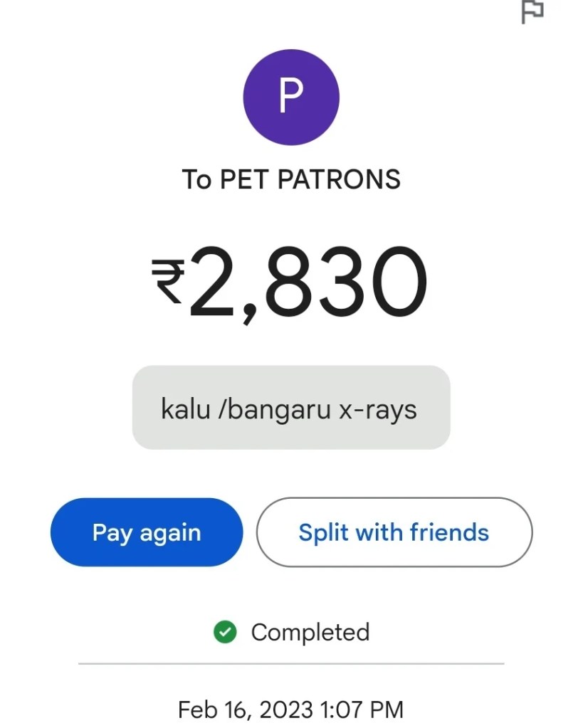Choose Split with friends
583x728 pixels.
[x=394, y=532]
